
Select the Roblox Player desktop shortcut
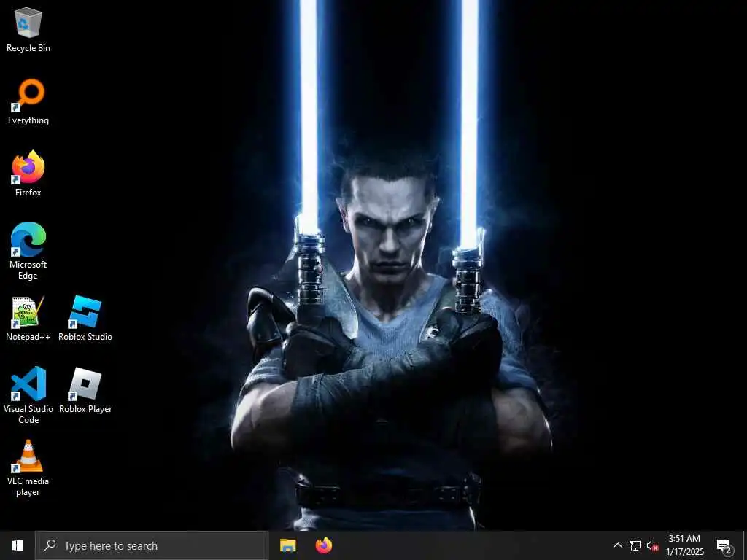tap(85, 390)
